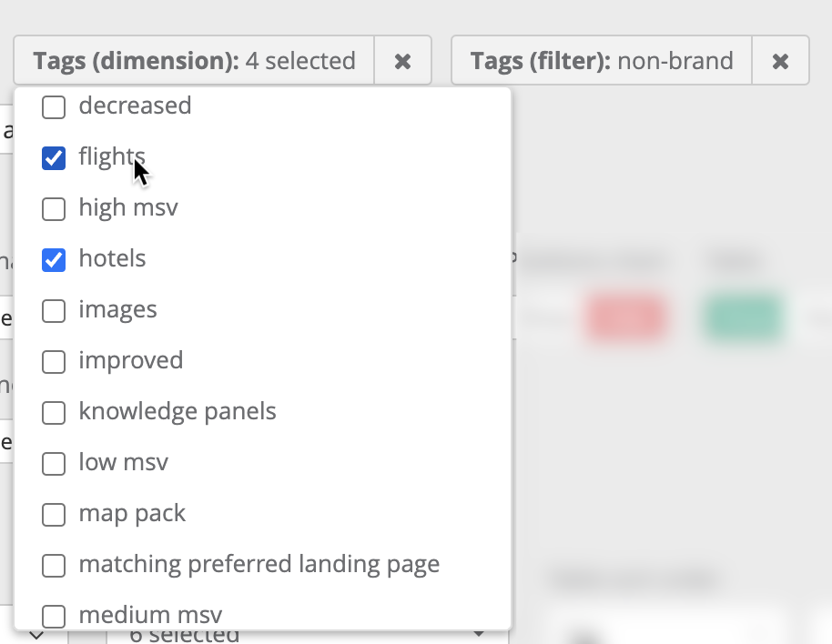Image resolution: width=832 pixels, height=644 pixels.
Task: Click the blurred green color swatch
Action: [x=745, y=317]
